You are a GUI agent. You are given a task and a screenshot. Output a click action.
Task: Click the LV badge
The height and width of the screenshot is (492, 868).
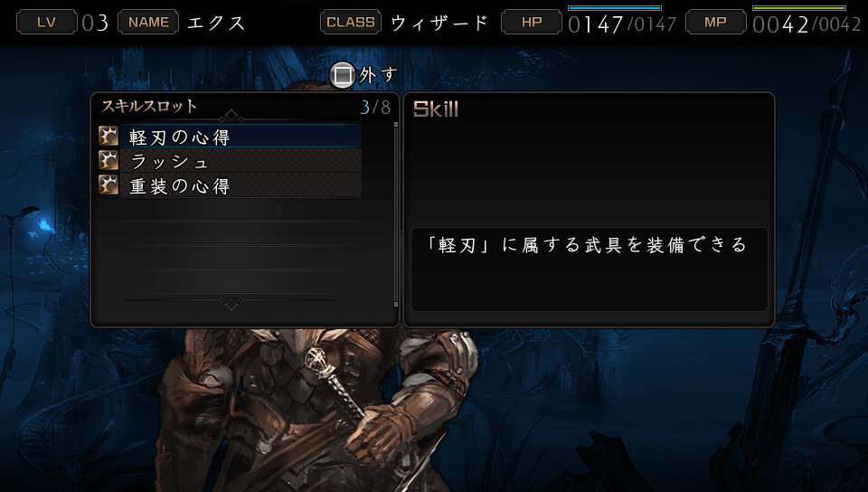pos(46,22)
